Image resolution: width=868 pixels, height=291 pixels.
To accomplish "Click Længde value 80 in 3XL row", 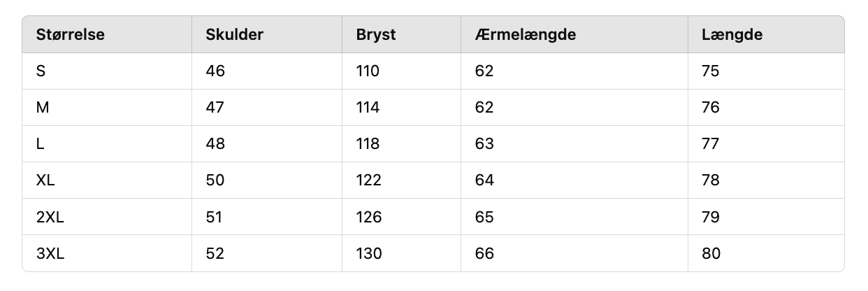I will (x=711, y=253).
